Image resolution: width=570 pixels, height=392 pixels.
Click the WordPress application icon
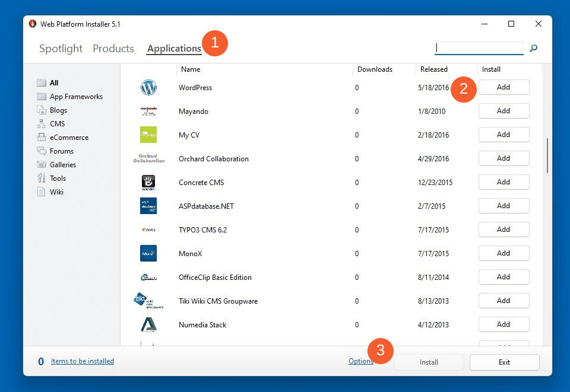click(x=148, y=87)
